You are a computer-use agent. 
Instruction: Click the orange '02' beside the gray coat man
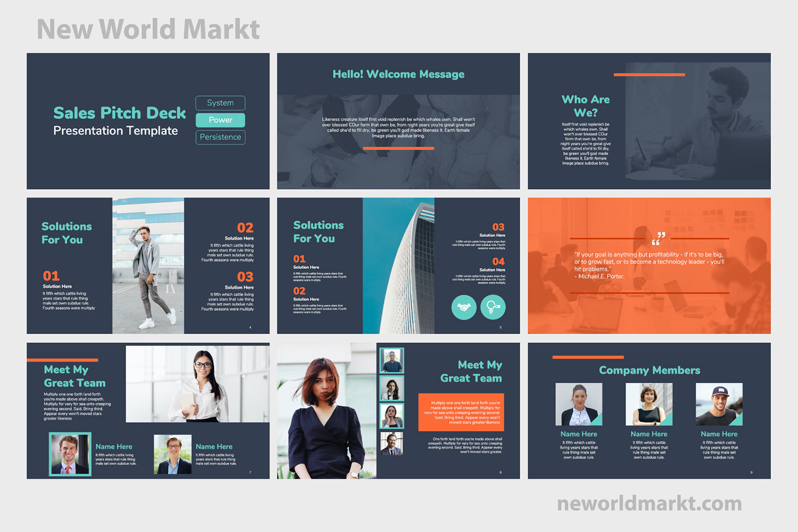[x=245, y=228]
